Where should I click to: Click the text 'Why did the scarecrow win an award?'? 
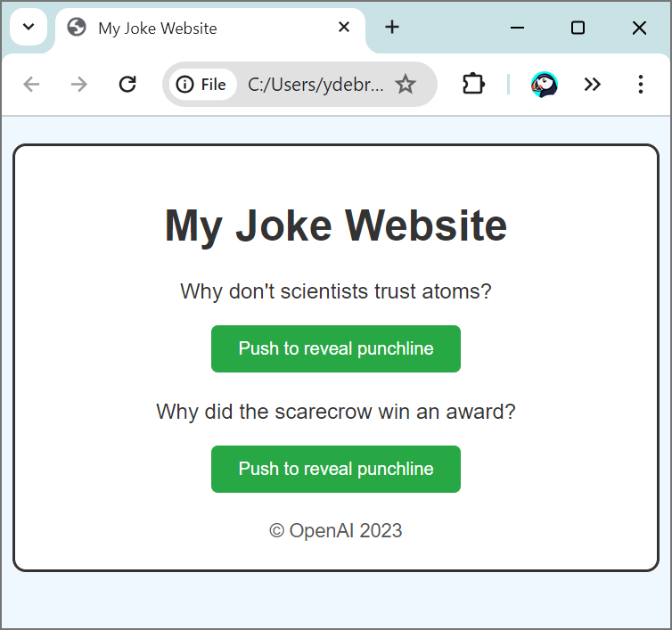(336, 412)
